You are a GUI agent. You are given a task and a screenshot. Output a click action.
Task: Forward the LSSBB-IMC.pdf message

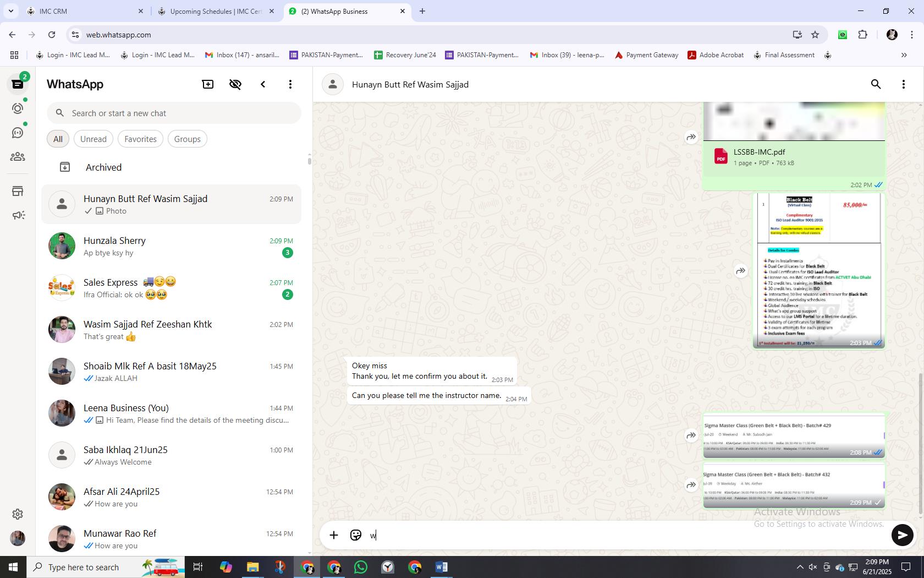(691, 137)
